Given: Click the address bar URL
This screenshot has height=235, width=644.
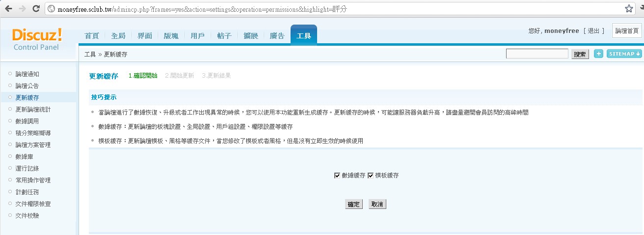Looking at the screenshot, I should [202, 9].
